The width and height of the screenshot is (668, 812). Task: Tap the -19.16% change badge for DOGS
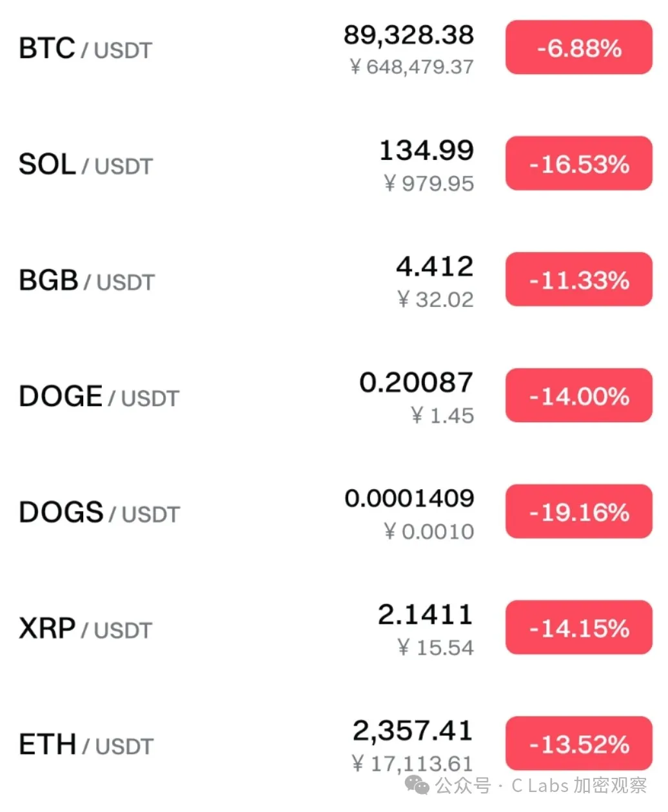tap(578, 512)
